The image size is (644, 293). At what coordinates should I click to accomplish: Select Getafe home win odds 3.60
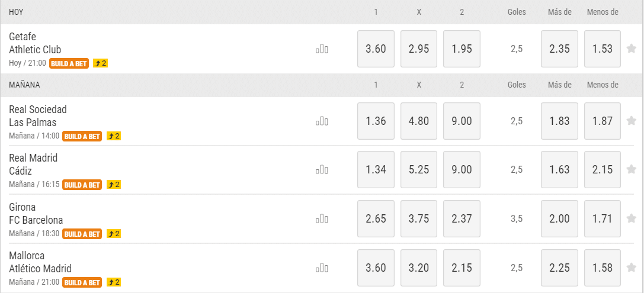pyautogui.click(x=376, y=49)
